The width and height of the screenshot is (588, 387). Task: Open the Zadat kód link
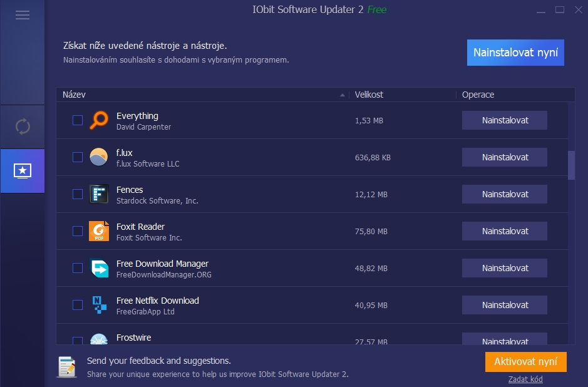coord(525,379)
